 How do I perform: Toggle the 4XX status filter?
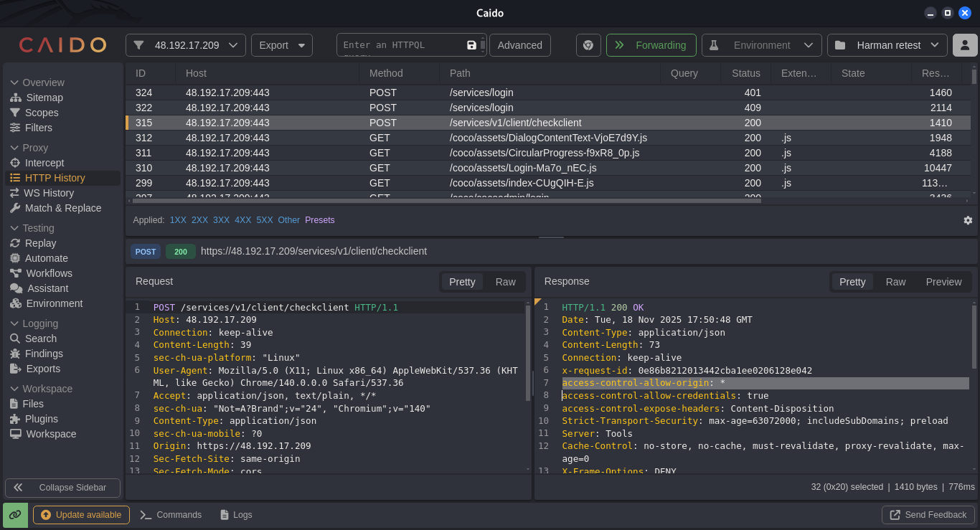point(242,220)
